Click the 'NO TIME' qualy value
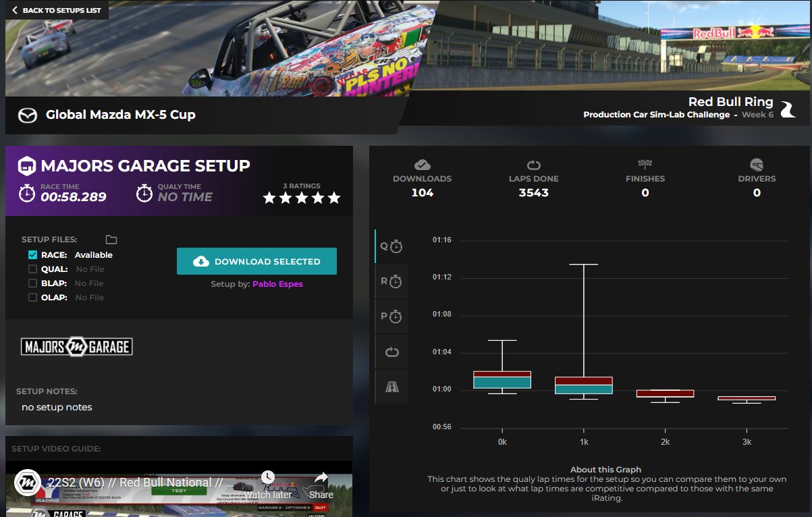This screenshot has width=812, height=517. pos(185,197)
